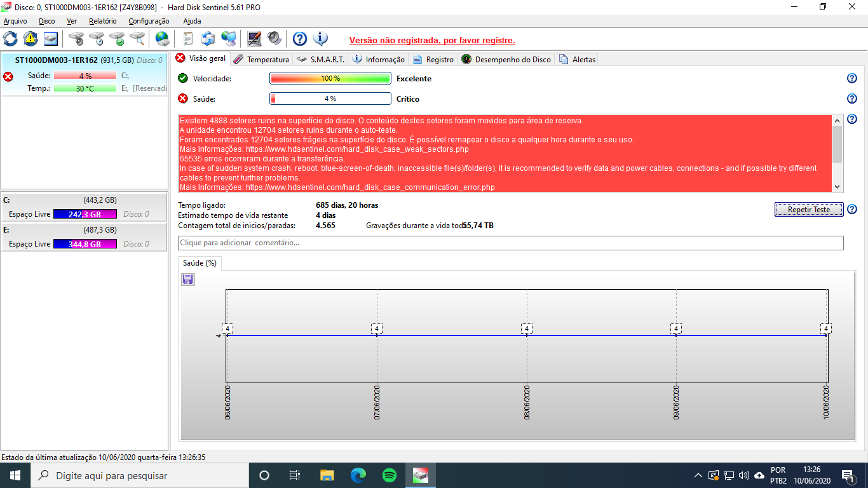Click help icon beside the red message box
Image resolution: width=868 pixels, height=488 pixels.
[852, 119]
